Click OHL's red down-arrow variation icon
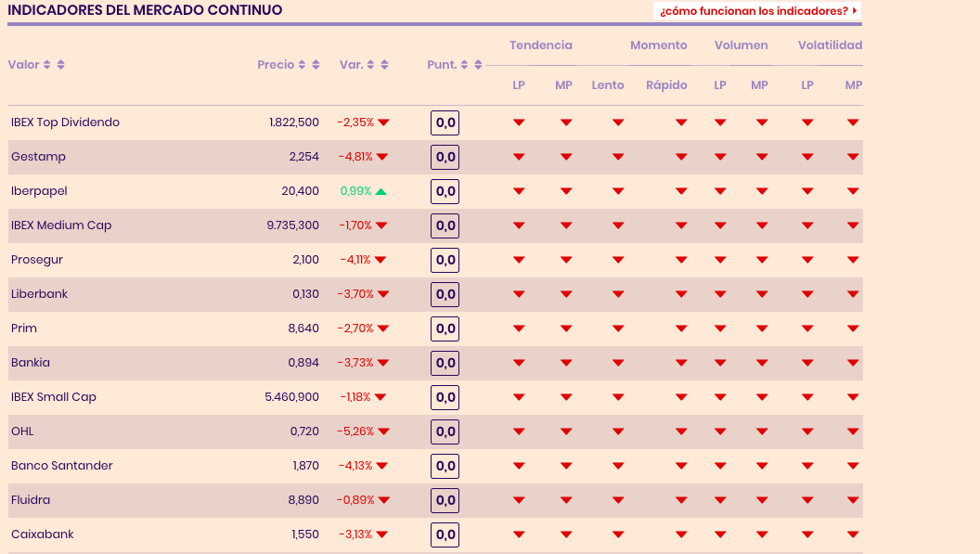Screen dimensions: 980x554 coord(384,432)
